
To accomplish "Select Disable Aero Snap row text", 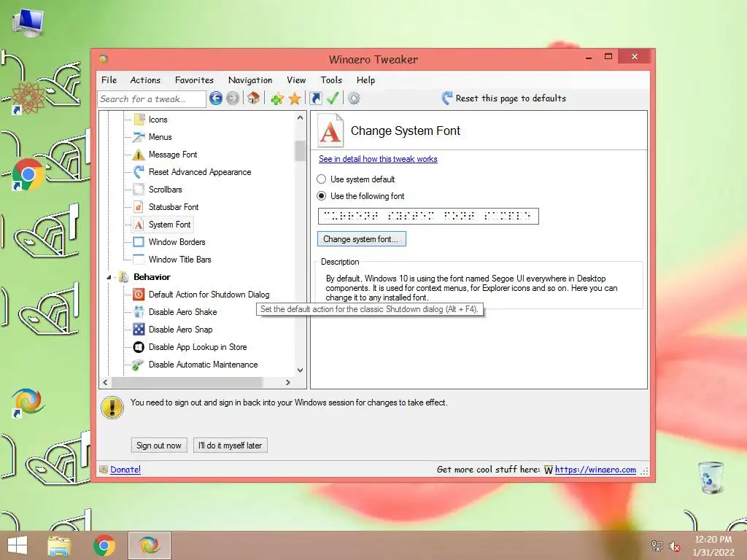I will click(181, 330).
